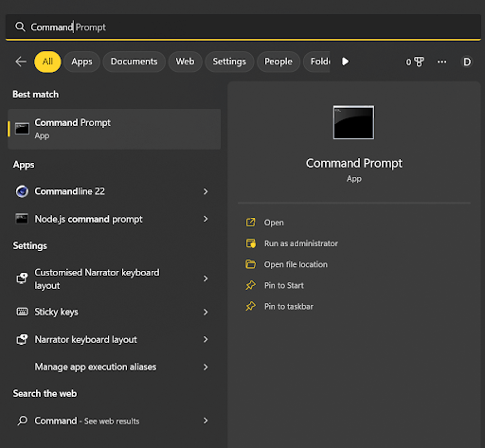Choose Open file location

click(x=296, y=264)
